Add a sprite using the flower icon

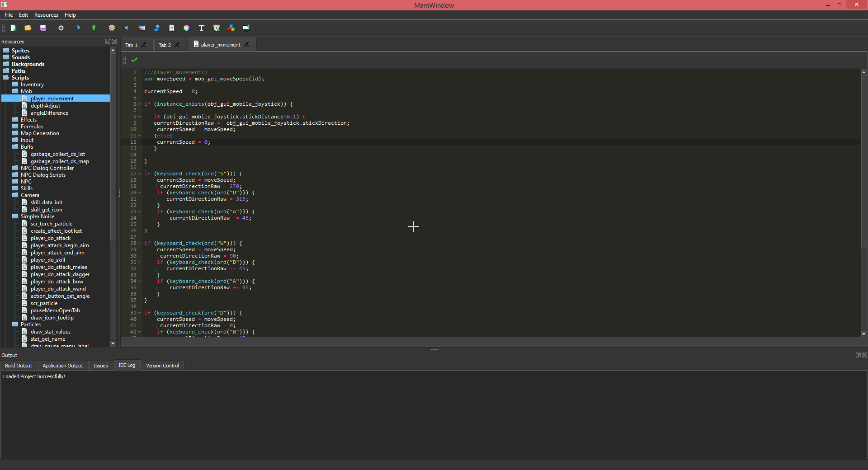pyautogui.click(x=112, y=28)
